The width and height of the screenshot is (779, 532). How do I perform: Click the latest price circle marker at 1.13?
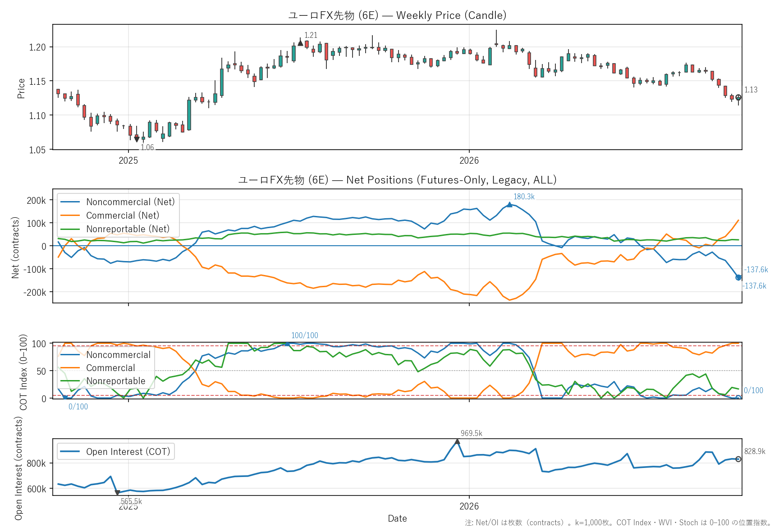(738, 97)
